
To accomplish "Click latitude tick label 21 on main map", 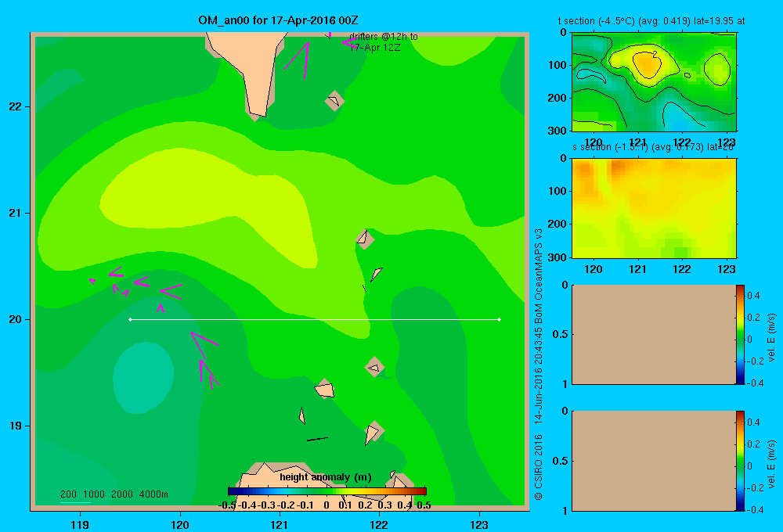I will point(16,213).
